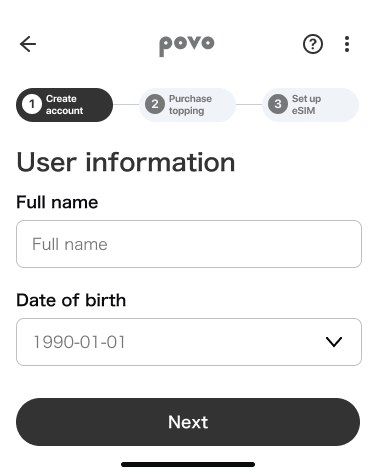Click connector line between steps 2 and 3

point(249,105)
